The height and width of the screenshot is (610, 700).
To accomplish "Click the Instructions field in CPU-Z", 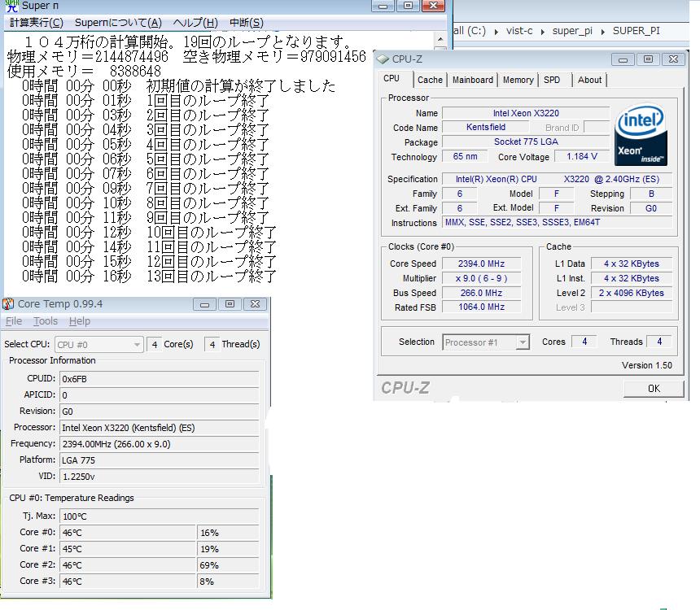I will click(x=557, y=222).
